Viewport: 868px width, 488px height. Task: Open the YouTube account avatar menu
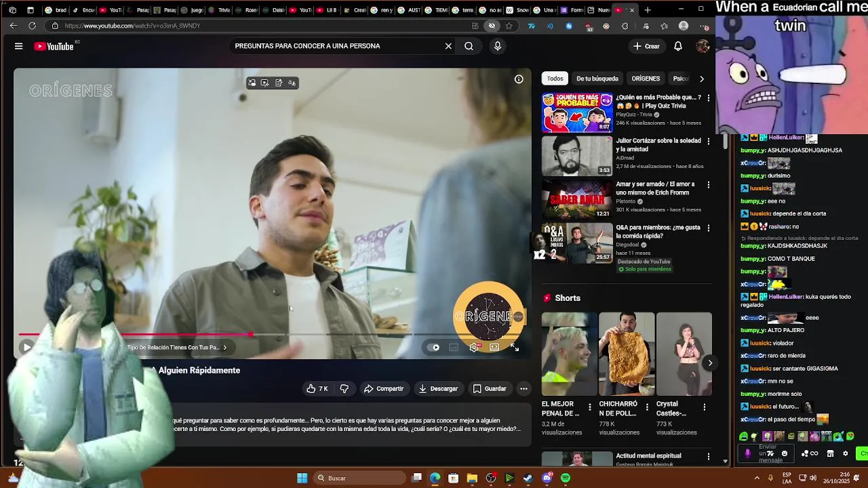point(703,46)
